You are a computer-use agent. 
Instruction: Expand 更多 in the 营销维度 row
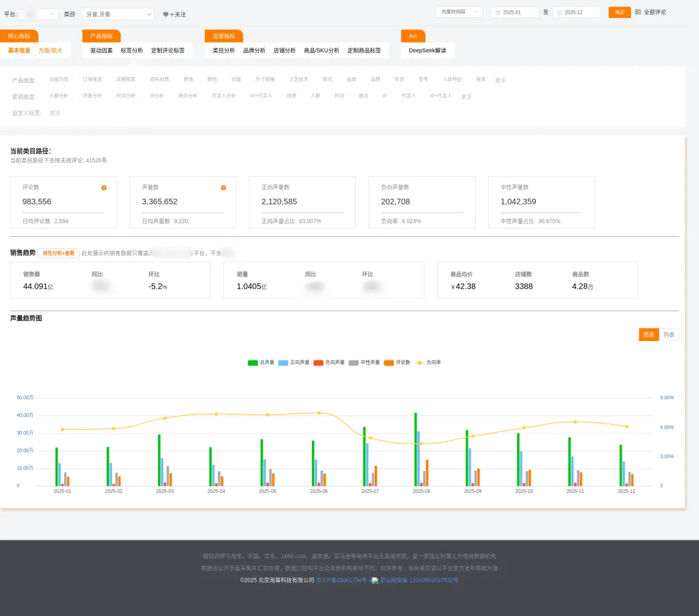466,96
